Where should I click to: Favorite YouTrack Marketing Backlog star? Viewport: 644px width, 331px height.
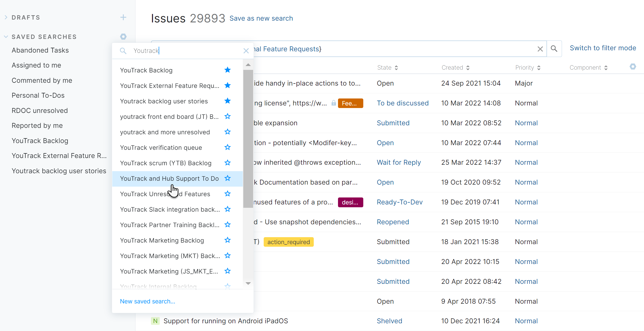coord(227,240)
